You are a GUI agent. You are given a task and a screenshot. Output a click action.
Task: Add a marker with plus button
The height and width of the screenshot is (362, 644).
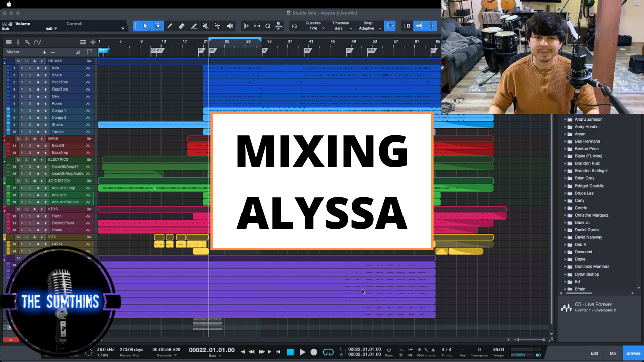tap(44, 52)
